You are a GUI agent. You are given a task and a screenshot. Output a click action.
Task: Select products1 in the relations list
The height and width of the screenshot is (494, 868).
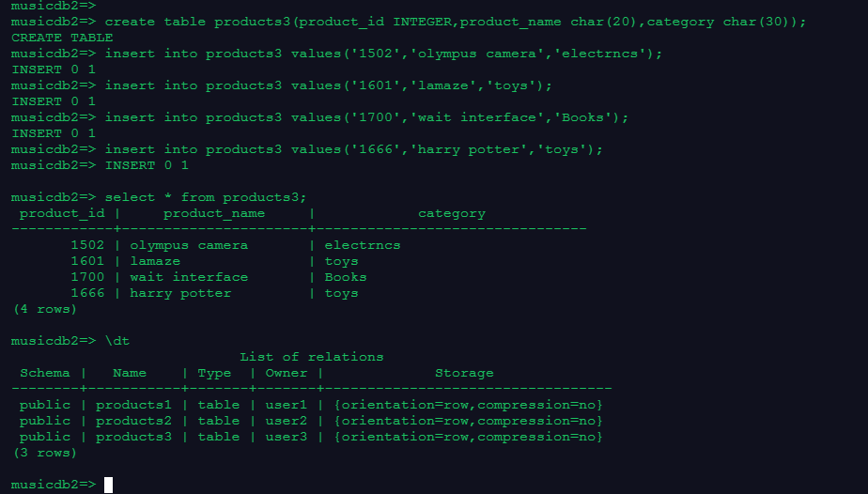[x=133, y=405]
